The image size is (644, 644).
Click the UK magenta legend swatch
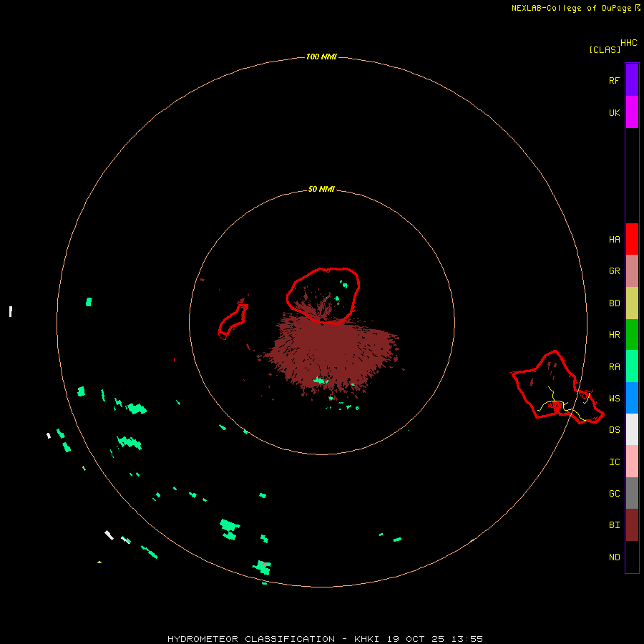(x=632, y=112)
